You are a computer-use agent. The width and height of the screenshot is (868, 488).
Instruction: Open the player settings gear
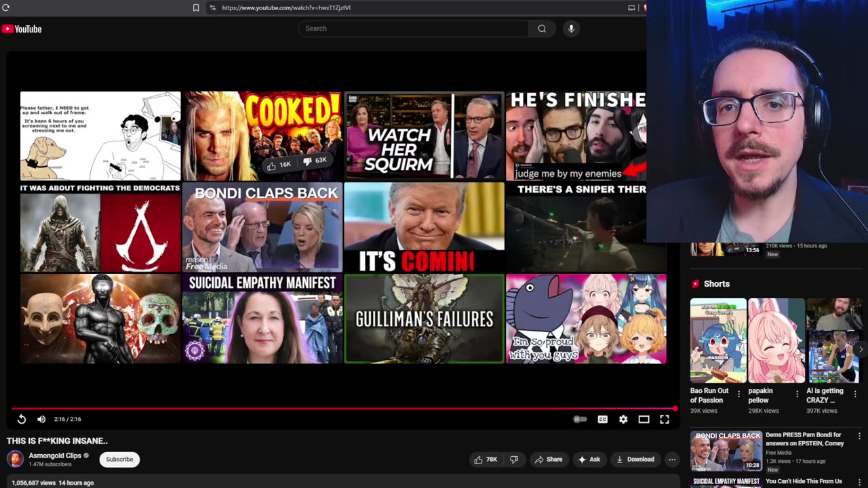coord(623,420)
